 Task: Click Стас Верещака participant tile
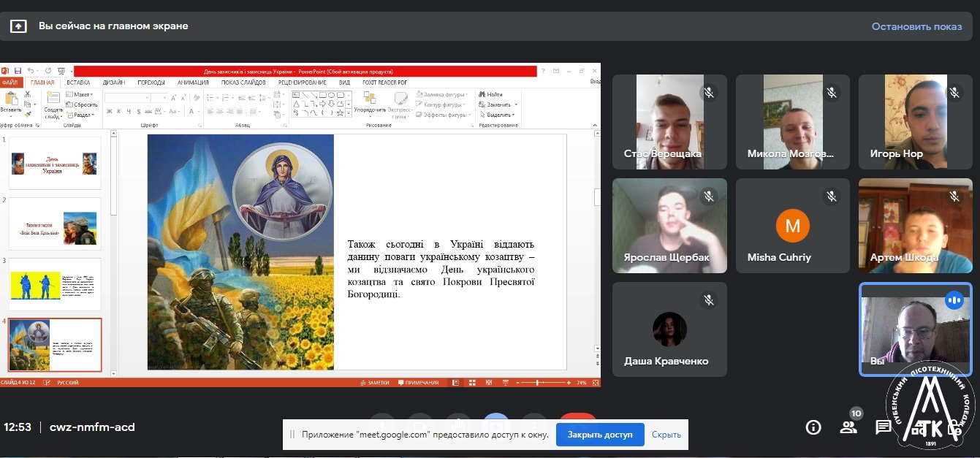click(669, 122)
